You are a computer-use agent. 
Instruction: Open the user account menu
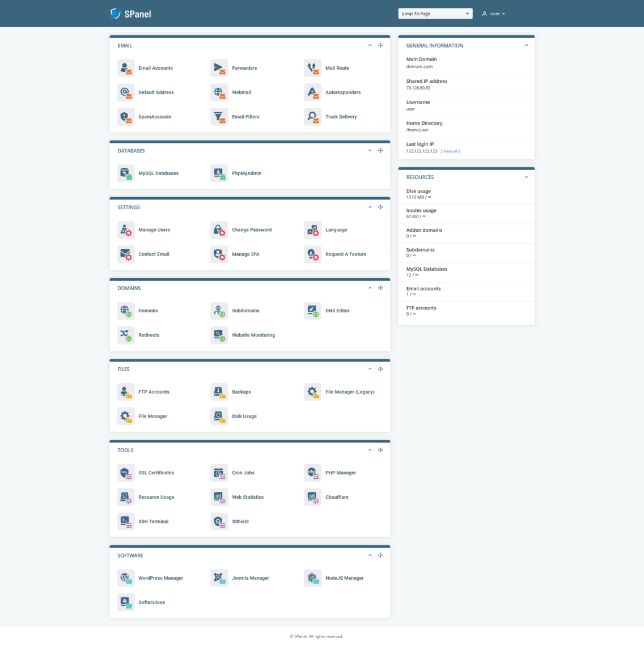click(493, 13)
